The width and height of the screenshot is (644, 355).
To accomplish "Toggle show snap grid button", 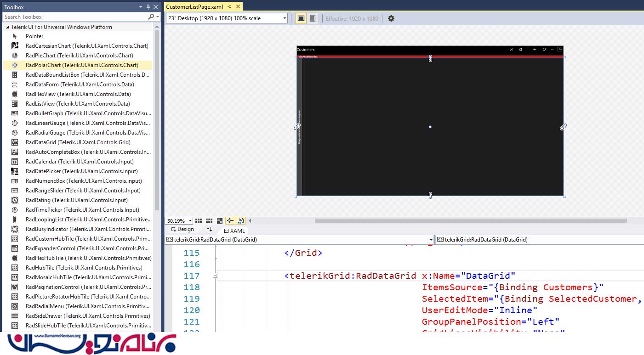I will pos(199,221).
